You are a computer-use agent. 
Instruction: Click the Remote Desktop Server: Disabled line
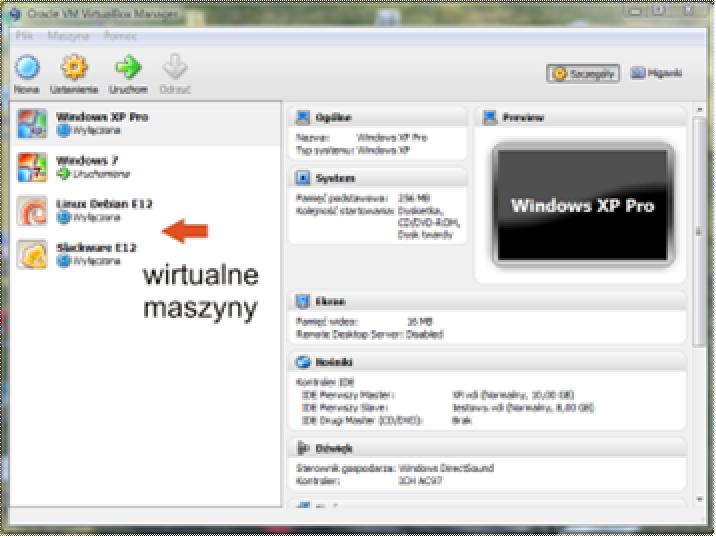[369, 334]
